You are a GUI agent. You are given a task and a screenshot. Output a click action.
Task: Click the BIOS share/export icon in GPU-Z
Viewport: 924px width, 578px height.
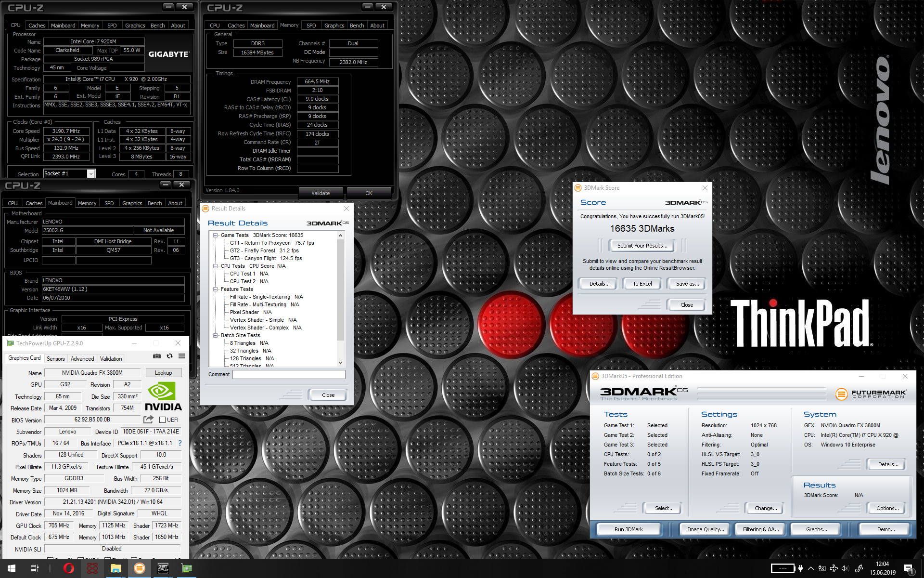point(148,420)
